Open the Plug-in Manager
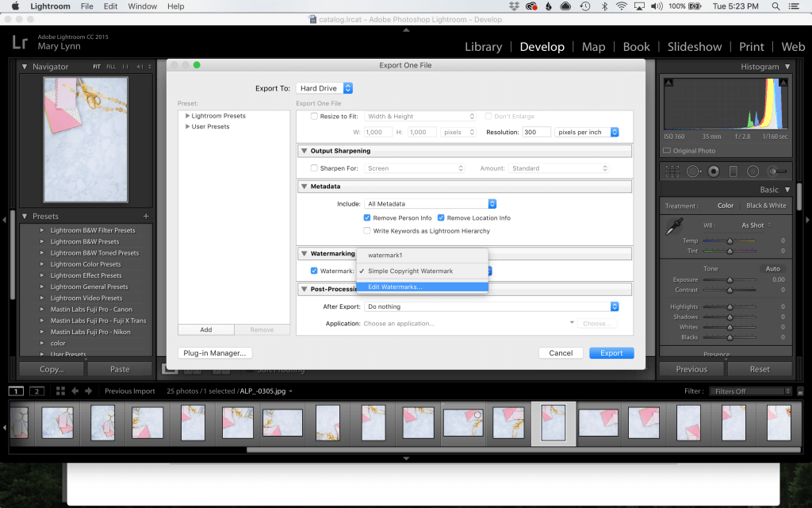 215,353
